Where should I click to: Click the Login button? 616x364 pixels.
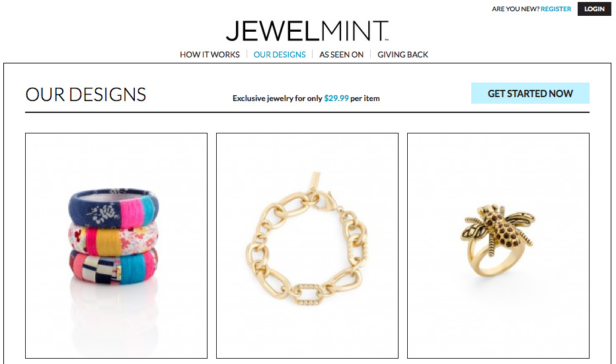(x=594, y=9)
